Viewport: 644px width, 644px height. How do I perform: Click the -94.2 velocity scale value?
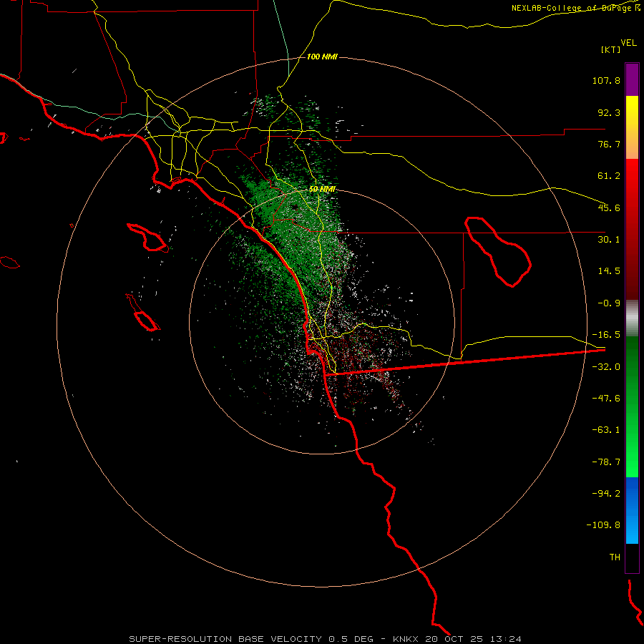(x=606, y=493)
